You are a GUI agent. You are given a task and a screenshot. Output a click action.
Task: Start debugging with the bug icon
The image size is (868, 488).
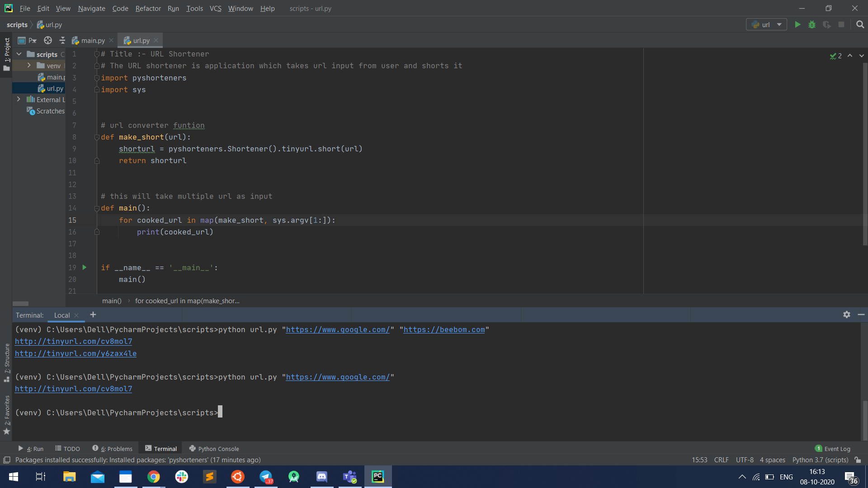coord(812,24)
